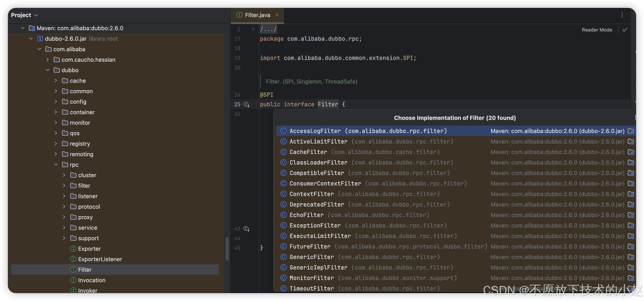Choose EchoFilter implementation

[x=456, y=215]
